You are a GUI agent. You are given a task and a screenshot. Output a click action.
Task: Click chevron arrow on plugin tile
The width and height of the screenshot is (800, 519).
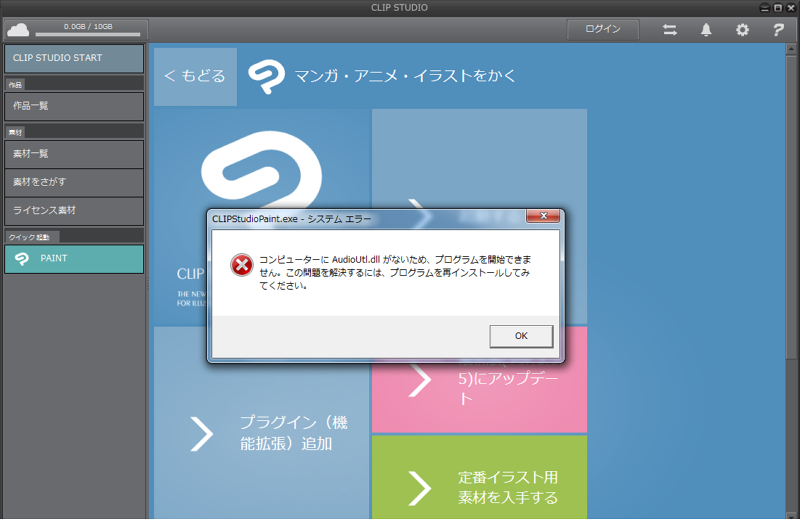point(202,434)
